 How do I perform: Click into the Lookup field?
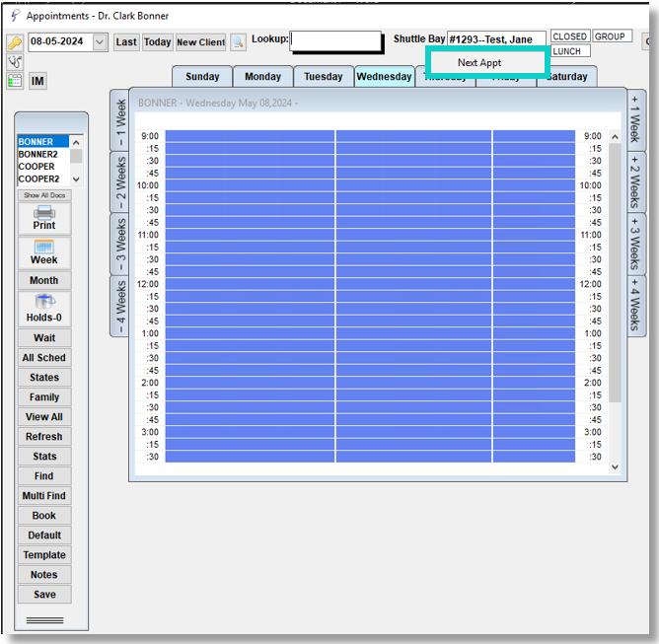(x=335, y=40)
